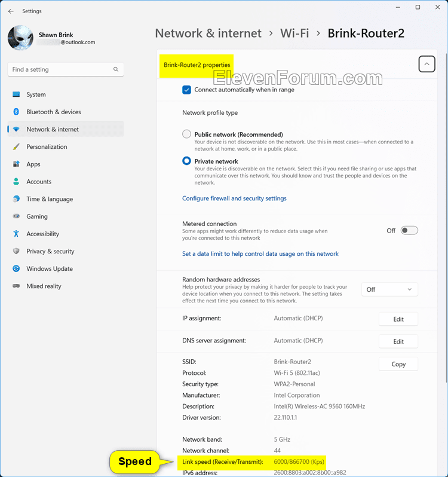Click the Apps label in sidebar
448x477 pixels.
(x=33, y=164)
